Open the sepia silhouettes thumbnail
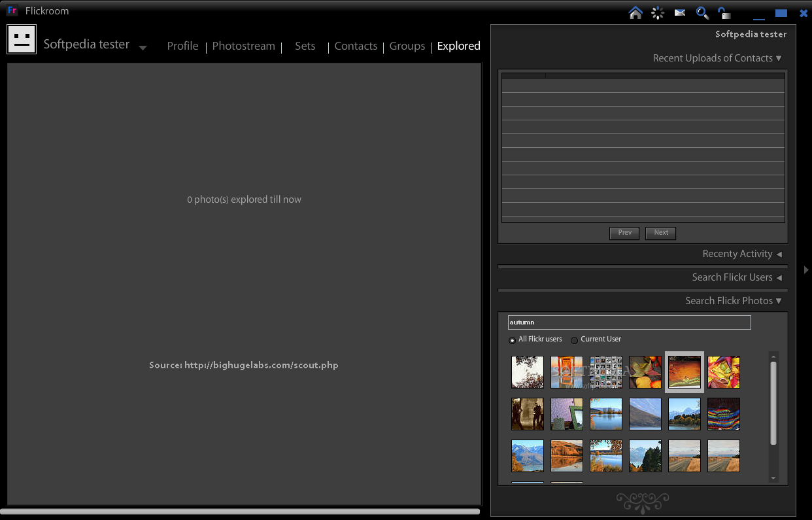Image resolution: width=812 pixels, height=520 pixels. point(528,414)
